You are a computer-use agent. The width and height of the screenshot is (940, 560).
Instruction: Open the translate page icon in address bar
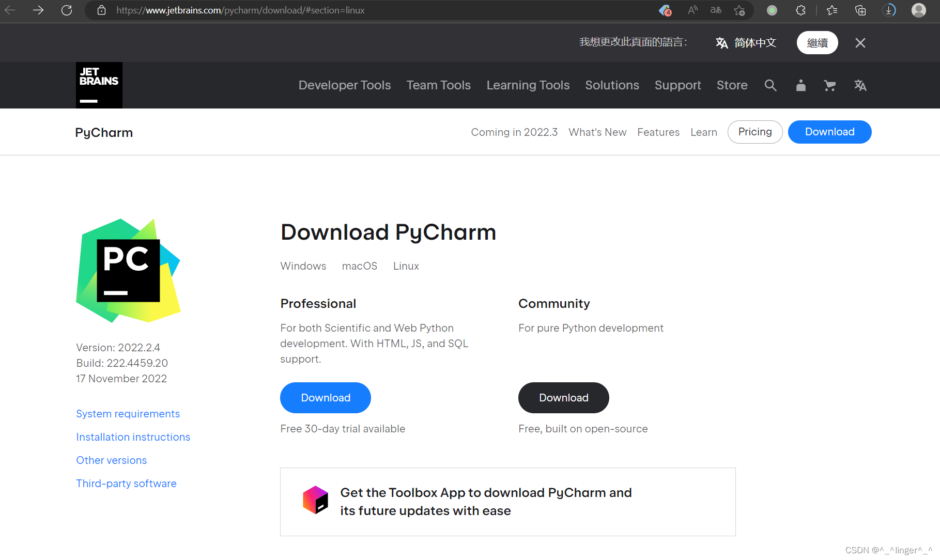[716, 10]
